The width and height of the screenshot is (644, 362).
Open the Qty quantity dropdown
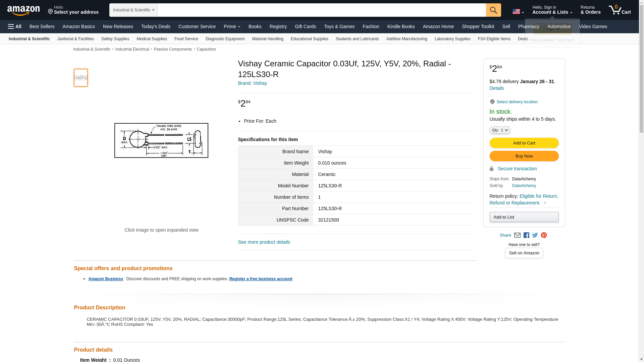[x=499, y=130]
